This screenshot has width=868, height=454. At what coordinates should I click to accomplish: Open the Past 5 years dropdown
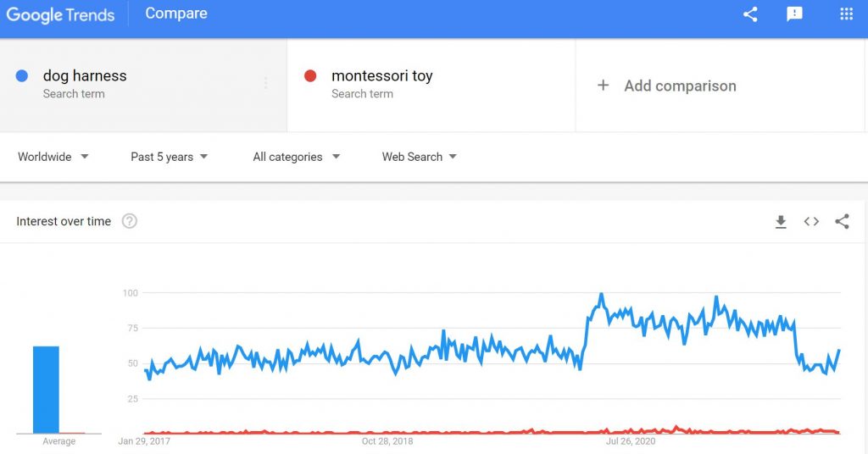169,157
